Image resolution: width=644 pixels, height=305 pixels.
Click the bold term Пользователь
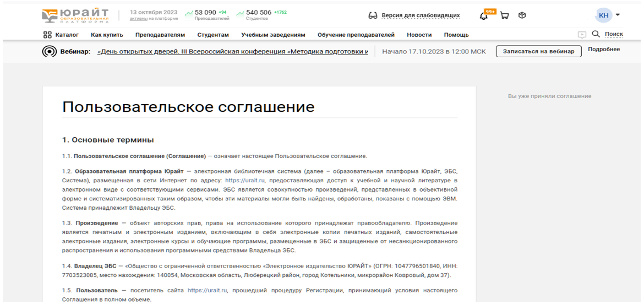point(96,290)
